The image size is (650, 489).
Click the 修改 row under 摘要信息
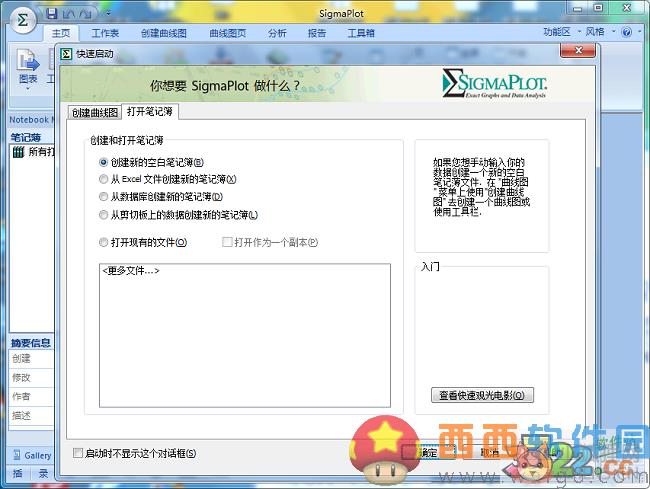coord(31,378)
